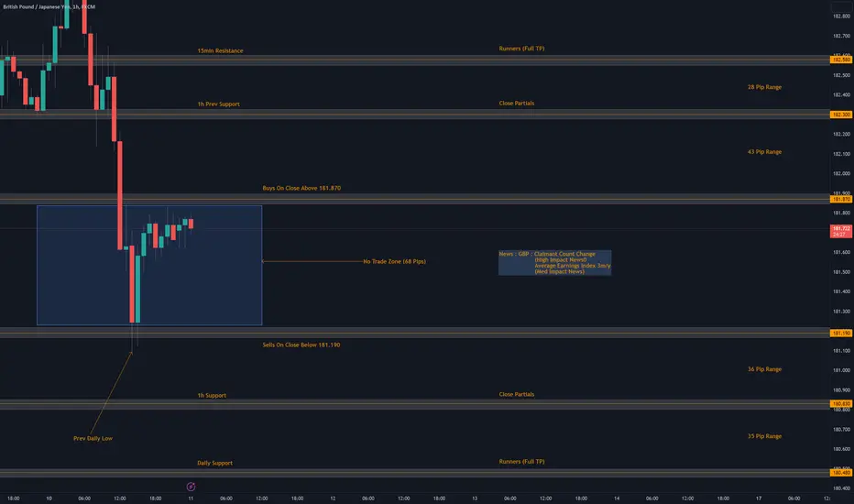The height and width of the screenshot is (504, 854).
Task: Click 'Close Partials' on the 1h Support line
Action: tap(516, 394)
